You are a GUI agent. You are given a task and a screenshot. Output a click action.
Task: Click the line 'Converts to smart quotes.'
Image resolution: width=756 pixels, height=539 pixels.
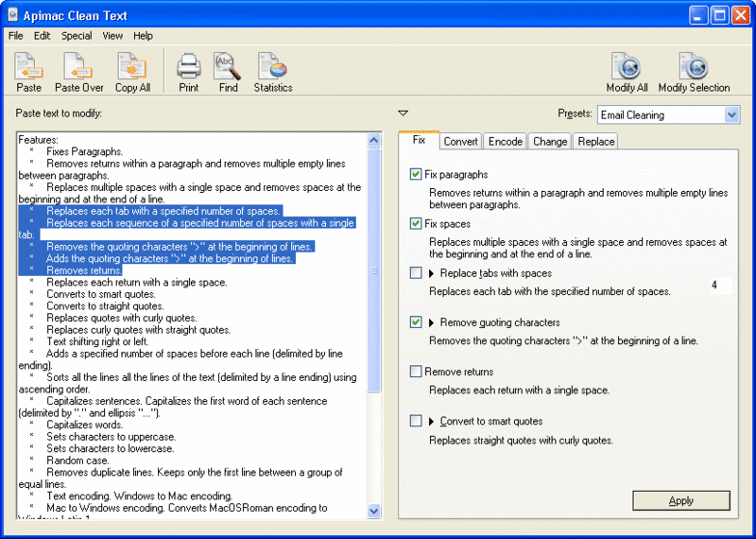tap(101, 294)
